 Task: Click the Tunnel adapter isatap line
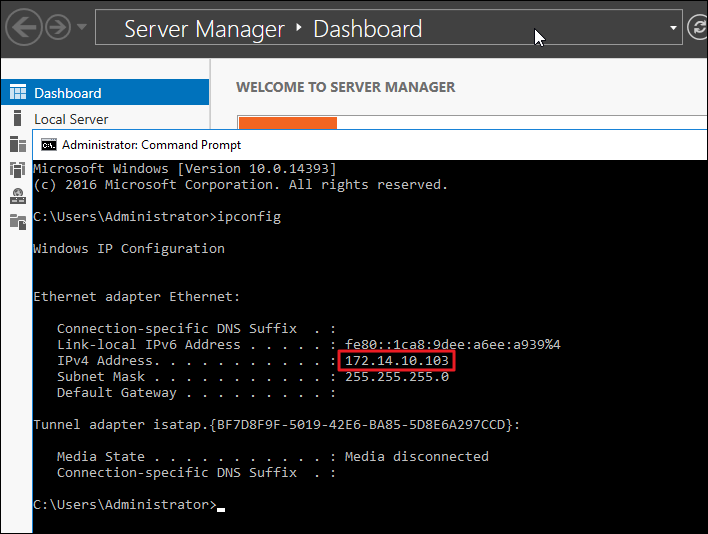276,425
